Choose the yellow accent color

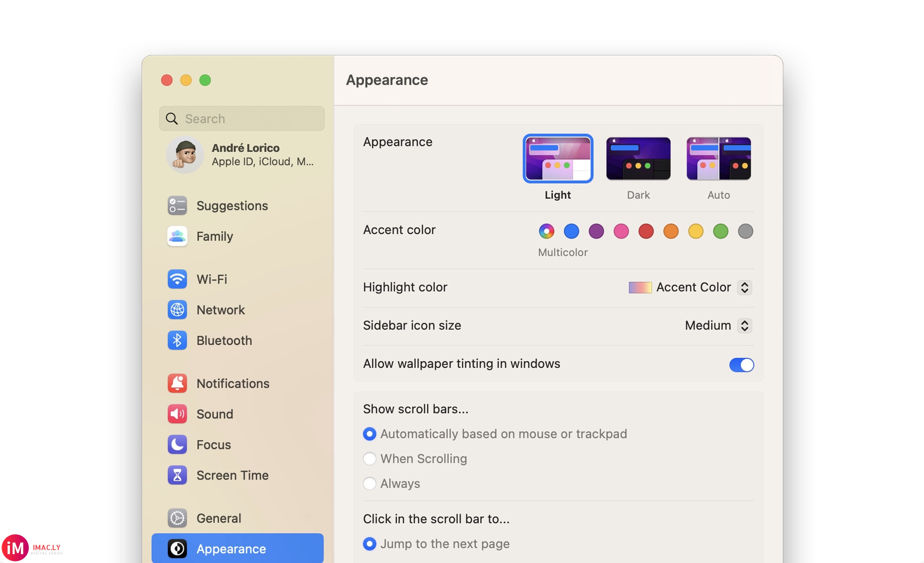click(696, 231)
